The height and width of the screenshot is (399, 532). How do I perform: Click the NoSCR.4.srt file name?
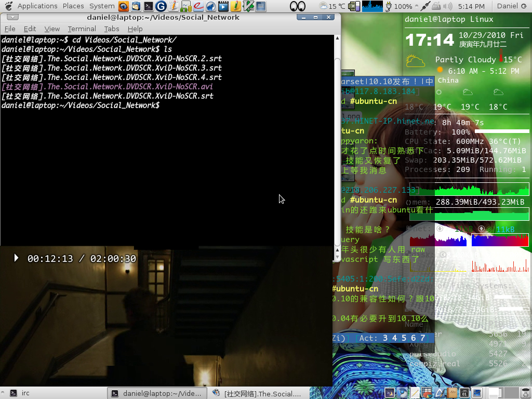coord(112,77)
